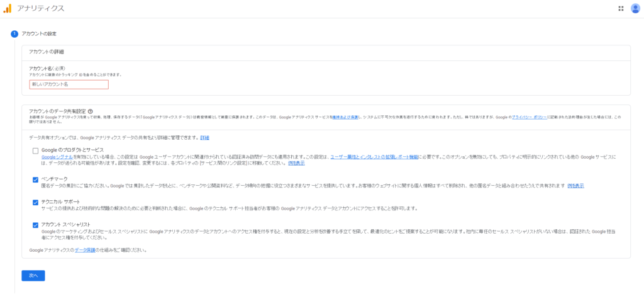This screenshot has height=294, width=644.
Task: Enable Google のプロダクトとサービス checkbox
Action: click(36, 150)
